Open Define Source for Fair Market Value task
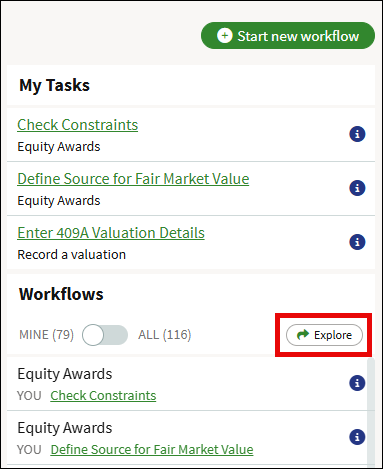 (x=133, y=179)
